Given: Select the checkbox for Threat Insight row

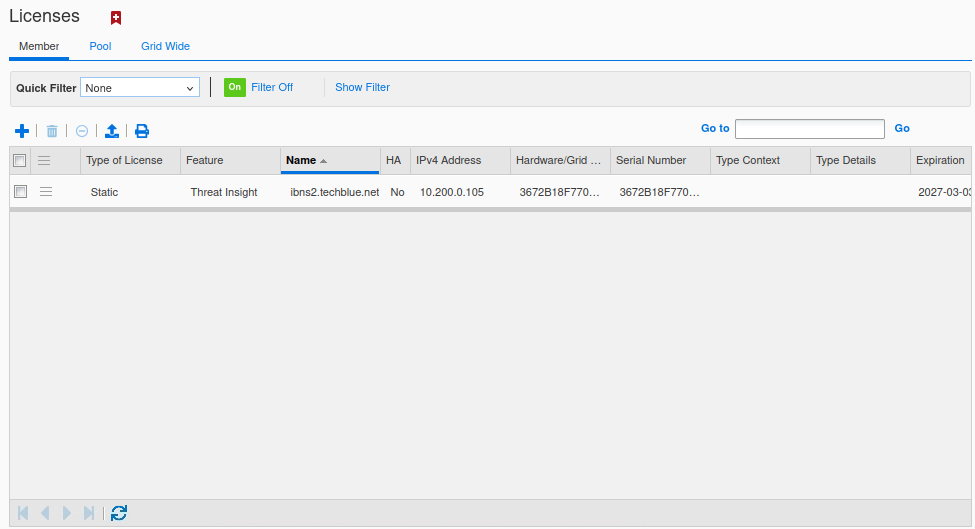Looking at the screenshot, I should pos(20,192).
